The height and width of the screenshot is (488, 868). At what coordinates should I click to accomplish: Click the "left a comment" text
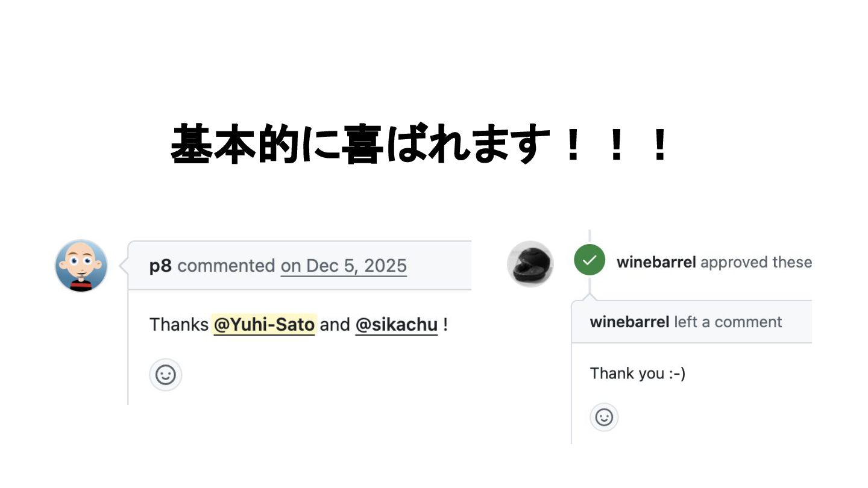coord(728,322)
